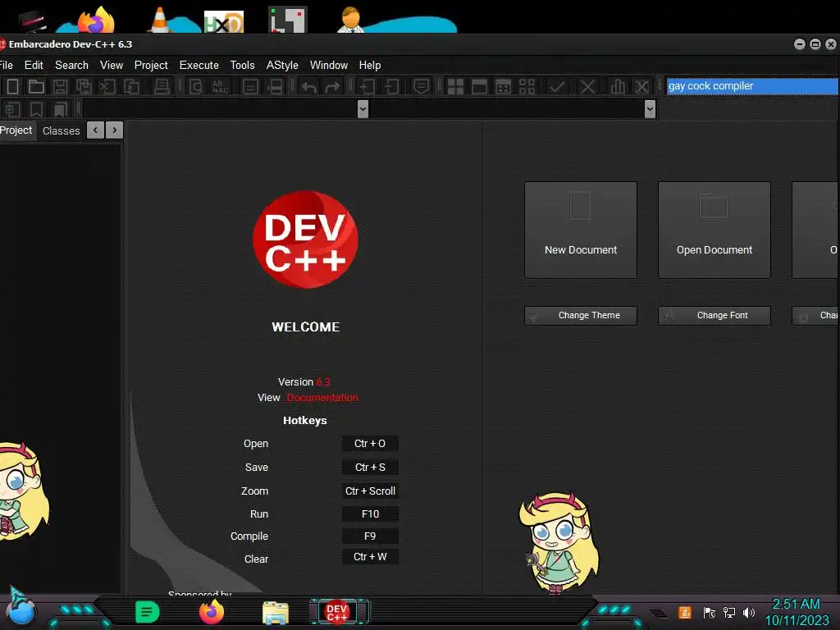Click the Replace text toolbar icon
This screenshot has height=630, width=840.
coord(220,86)
